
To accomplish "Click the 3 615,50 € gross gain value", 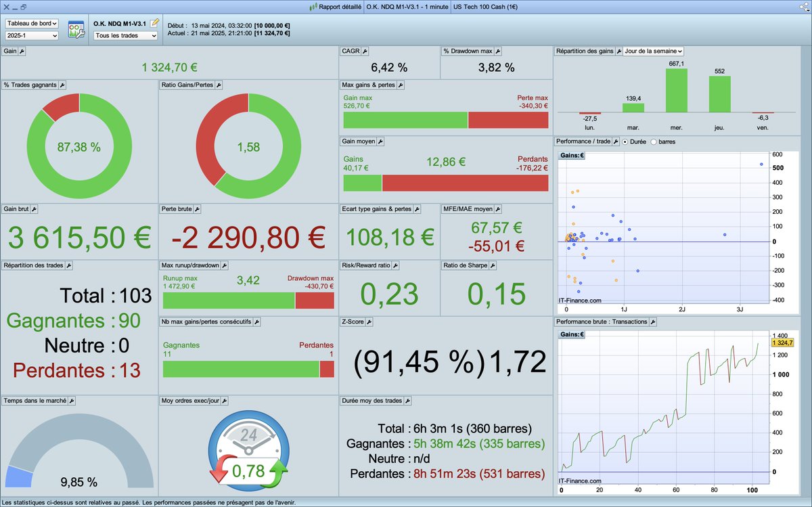I will tap(79, 237).
